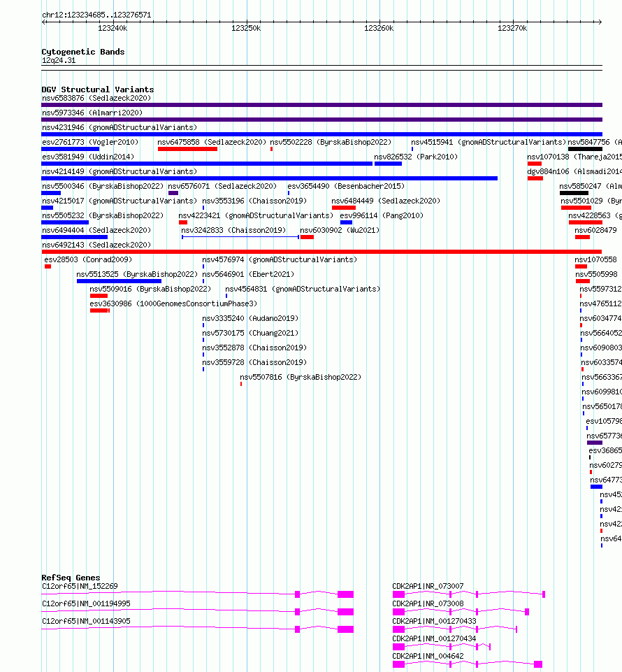Image resolution: width=622 pixels, height=672 pixels.
Task: Click the nsv5850247 variant label
Action: point(591,186)
